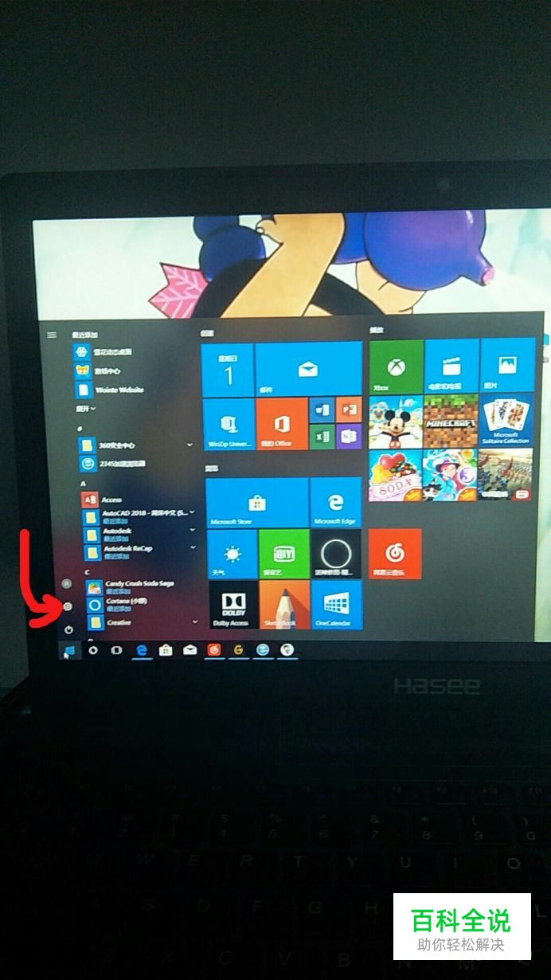Open the small Excel tile
Screen dimensions: 551x980
pyautogui.click(x=322, y=437)
